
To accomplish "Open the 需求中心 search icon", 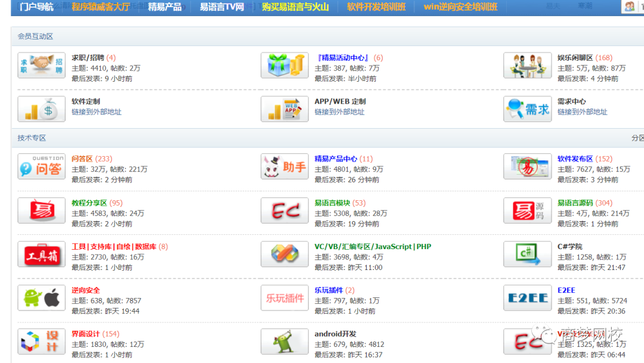I will point(527,109).
